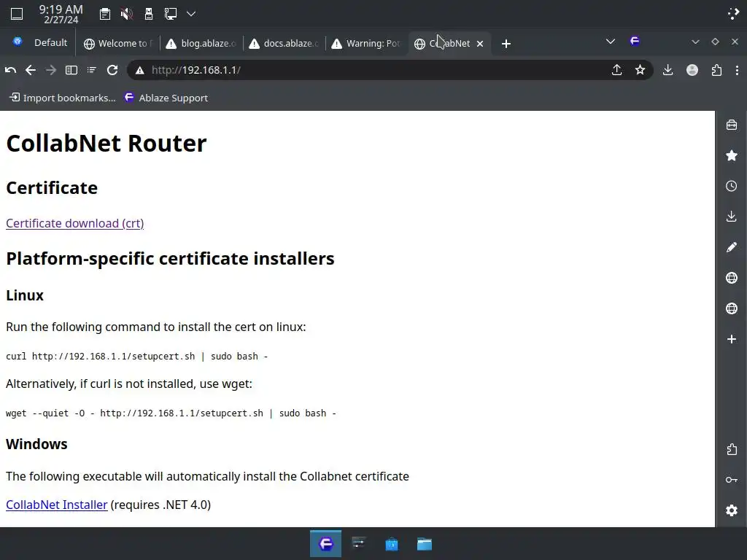Open the downloads toolbar button
Viewport: 747px width, 560px height.
pos(668,71)
